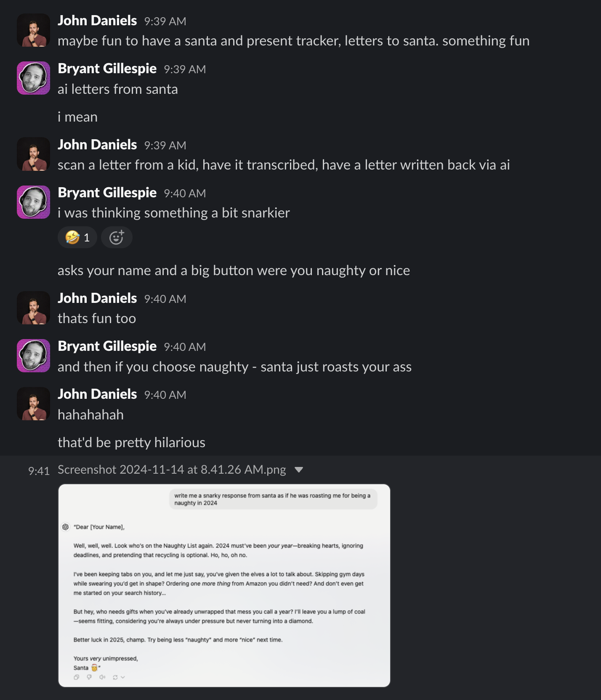Thumbs-down the Santa roast response
The width and height of the screenshot is (601, 700).
pos(89,677)
